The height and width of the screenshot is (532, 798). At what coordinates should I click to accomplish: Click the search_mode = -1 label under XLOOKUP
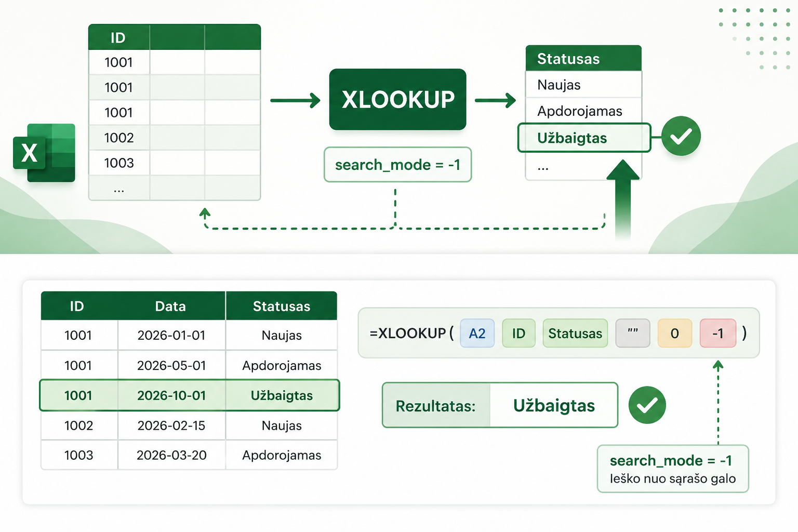pos(398,165)
